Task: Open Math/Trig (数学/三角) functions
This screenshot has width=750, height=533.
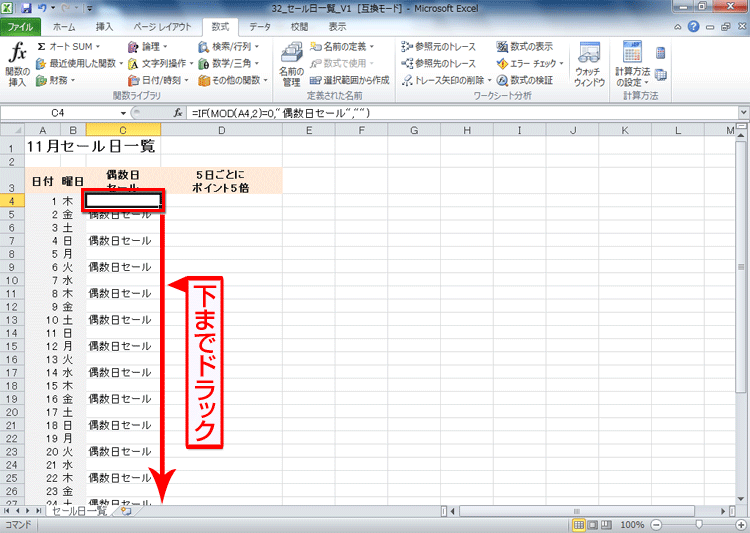Action: click(229, 63)
